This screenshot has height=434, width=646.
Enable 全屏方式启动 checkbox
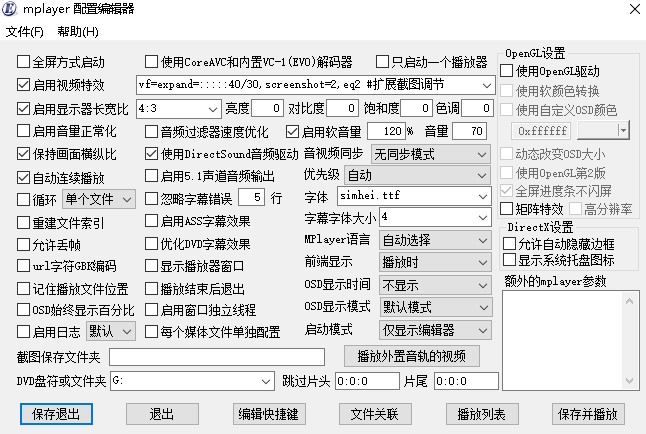click(x=23, y=62)
